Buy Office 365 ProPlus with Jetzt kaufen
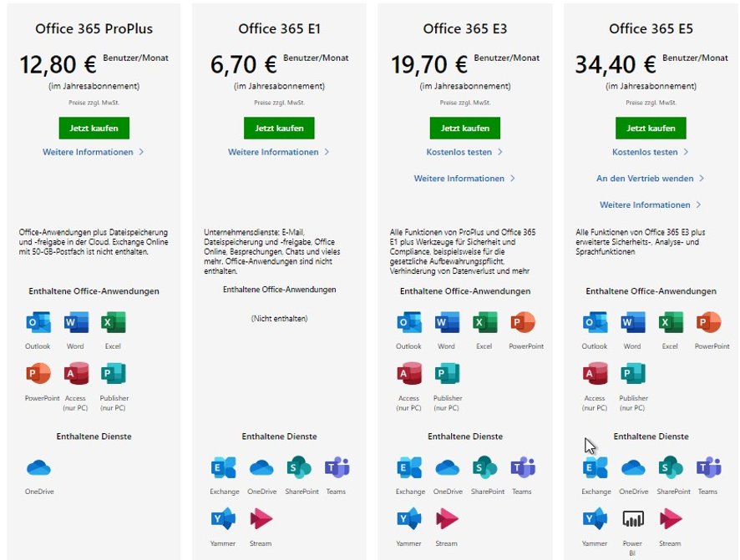 coord(94,129)
